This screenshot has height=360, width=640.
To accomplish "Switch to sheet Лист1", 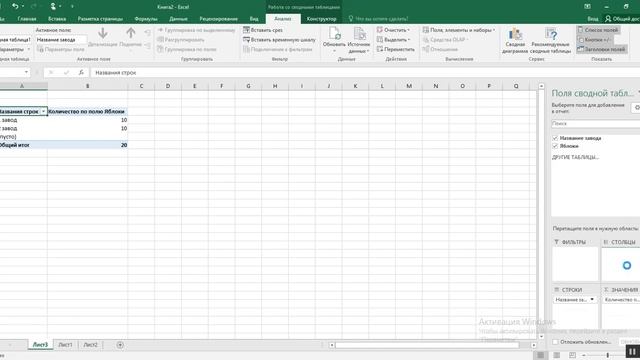I will 65,345.
